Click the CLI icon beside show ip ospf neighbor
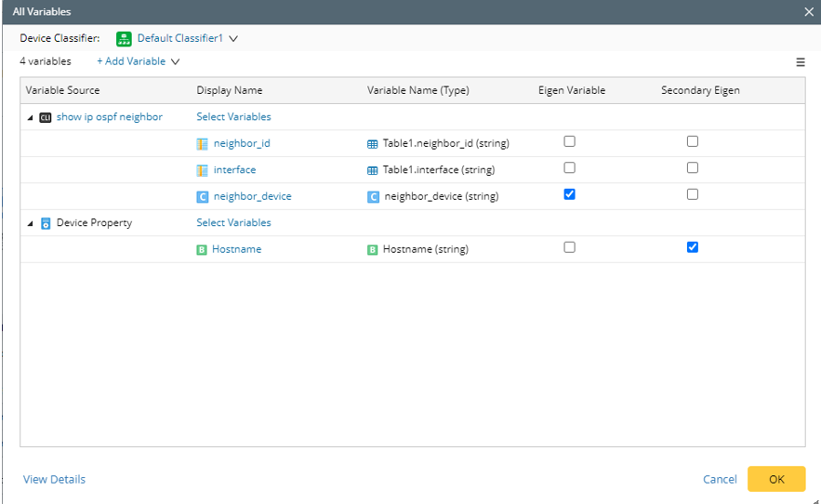Viewport: 821px width, 504px height. 46,117
